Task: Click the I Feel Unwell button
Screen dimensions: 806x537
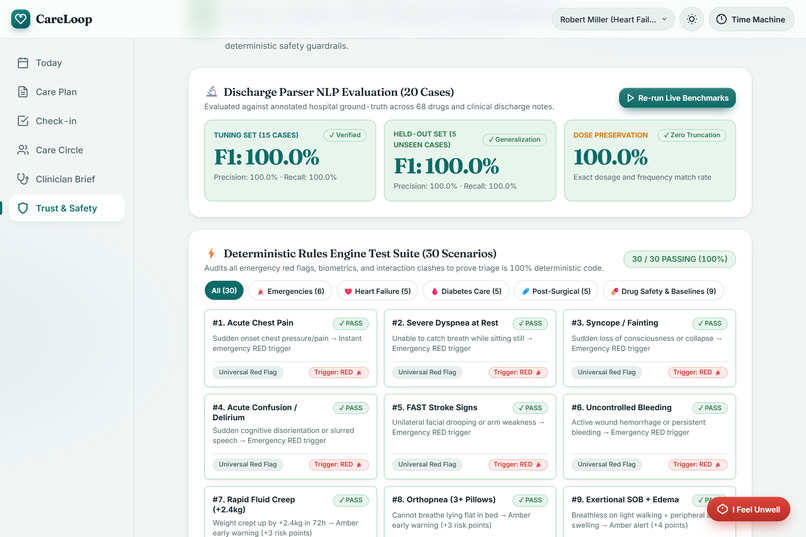Action: (748, 509)
